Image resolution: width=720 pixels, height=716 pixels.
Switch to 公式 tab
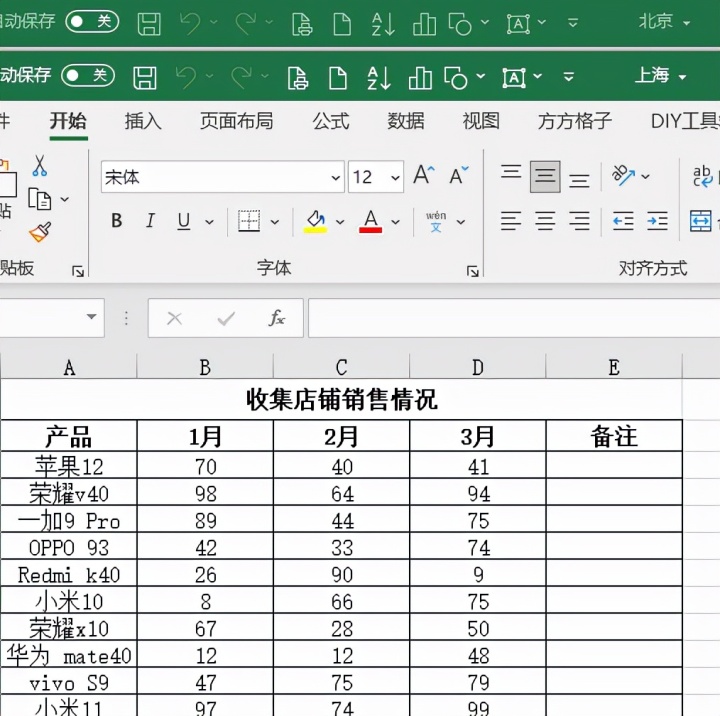coord(331,121)
